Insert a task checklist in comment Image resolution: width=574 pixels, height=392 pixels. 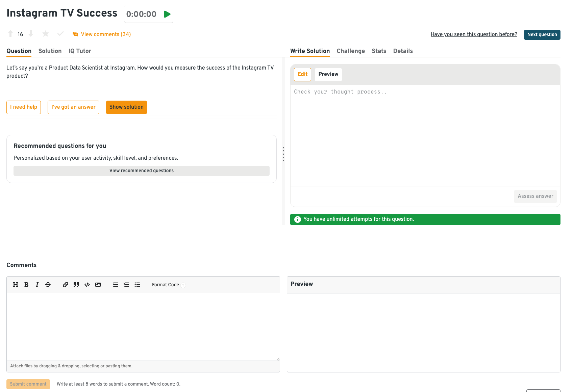point(137,285)
